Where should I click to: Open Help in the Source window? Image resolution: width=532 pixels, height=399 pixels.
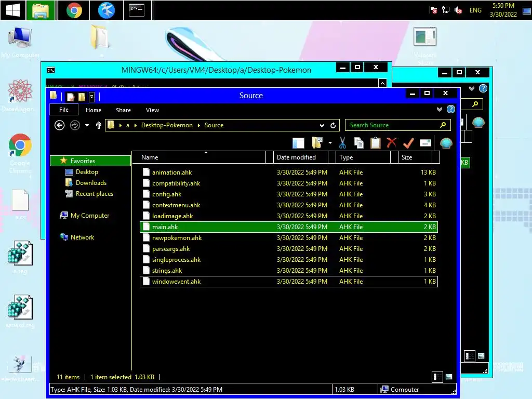point(451,109)
